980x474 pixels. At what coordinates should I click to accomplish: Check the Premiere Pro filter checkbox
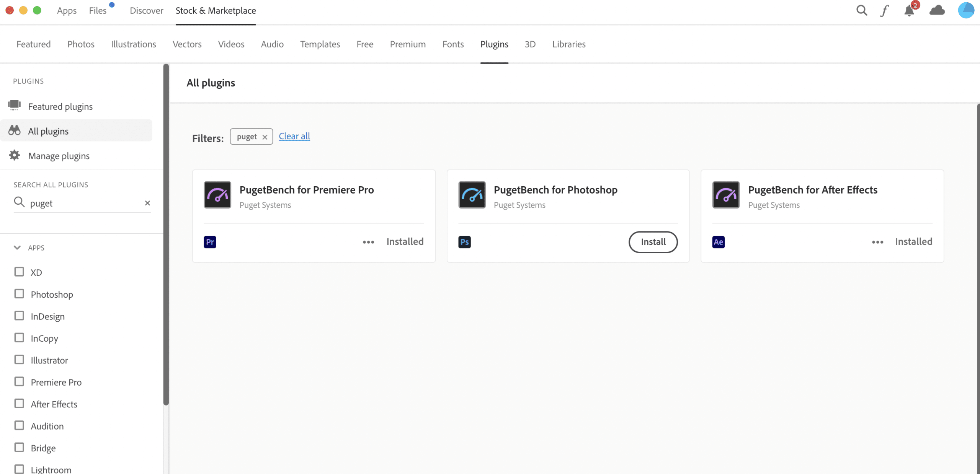[19, 382]
